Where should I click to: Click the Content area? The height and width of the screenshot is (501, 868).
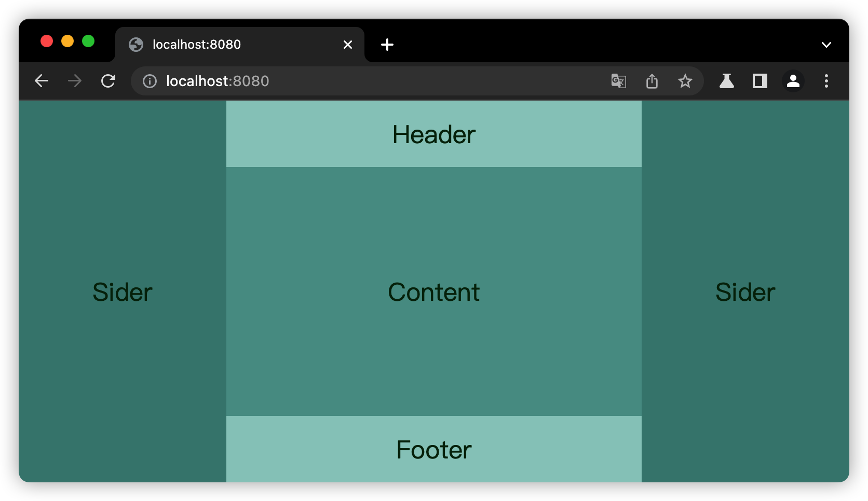pos(433,291)
